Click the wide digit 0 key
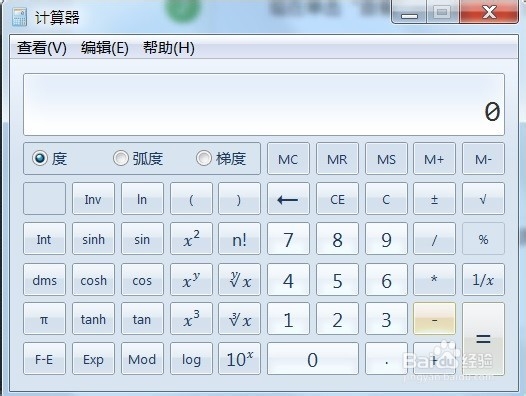 click(313, 358)
